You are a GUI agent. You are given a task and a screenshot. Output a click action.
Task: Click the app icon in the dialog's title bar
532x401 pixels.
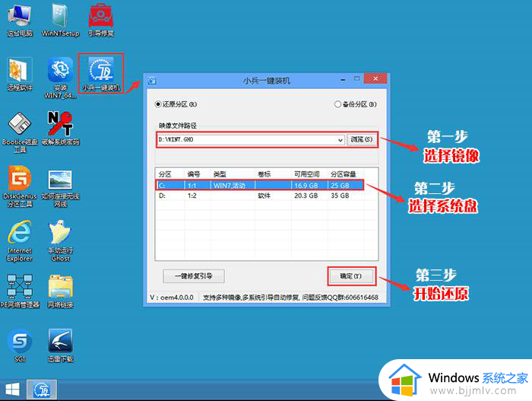pos(152,81)
